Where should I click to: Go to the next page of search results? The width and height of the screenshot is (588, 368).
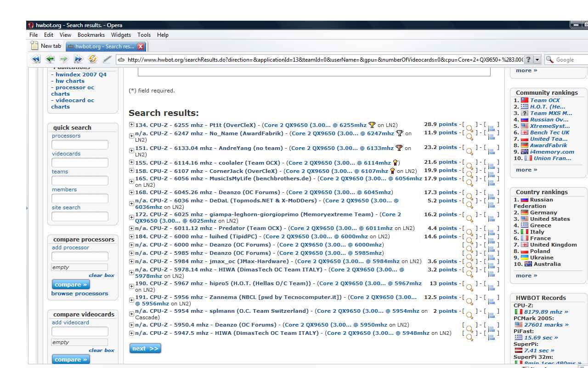[145, 349]
